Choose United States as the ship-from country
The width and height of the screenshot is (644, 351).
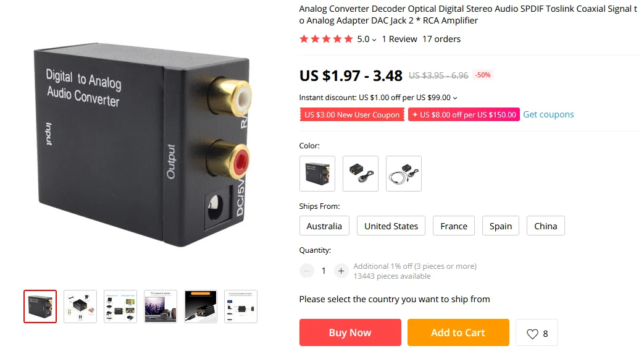tap(391, 226)
